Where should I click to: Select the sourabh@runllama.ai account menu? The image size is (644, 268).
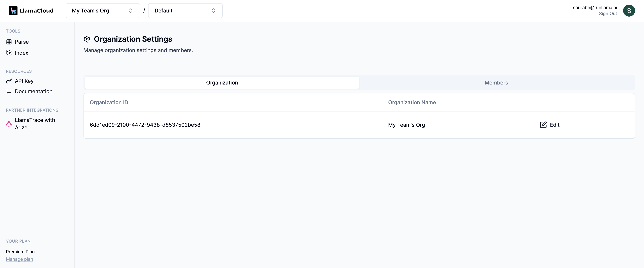coord(628,10)
